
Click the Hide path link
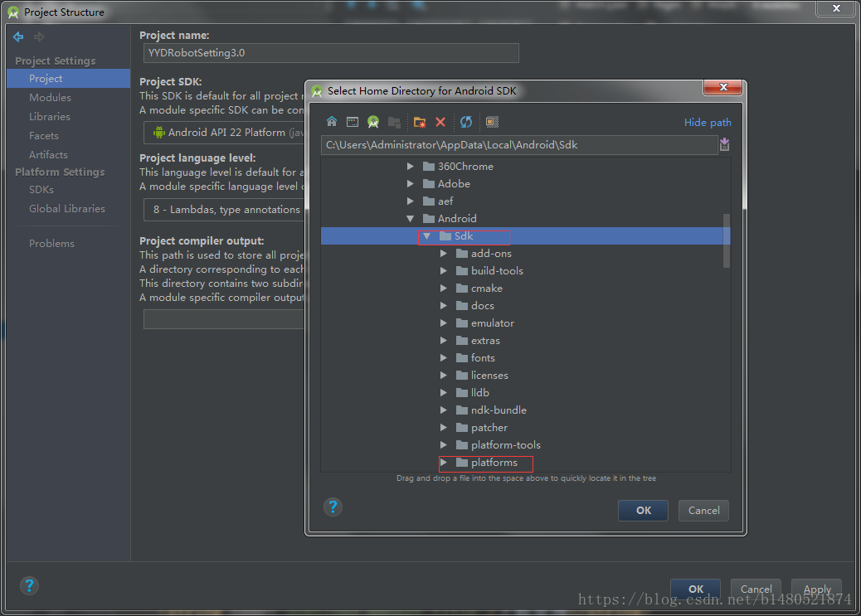[708, 123]
